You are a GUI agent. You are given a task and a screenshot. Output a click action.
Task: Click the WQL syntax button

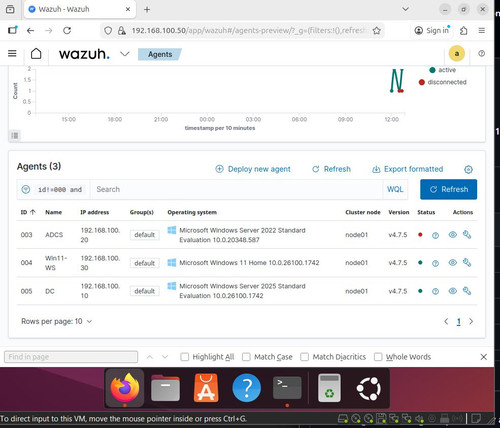point(395,189)
